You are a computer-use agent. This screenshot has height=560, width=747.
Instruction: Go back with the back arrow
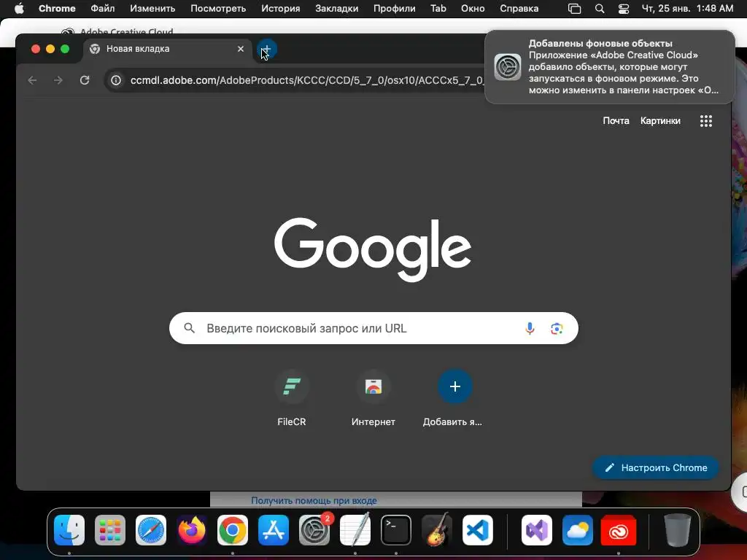pyautogui.click(x=32, y=80)
